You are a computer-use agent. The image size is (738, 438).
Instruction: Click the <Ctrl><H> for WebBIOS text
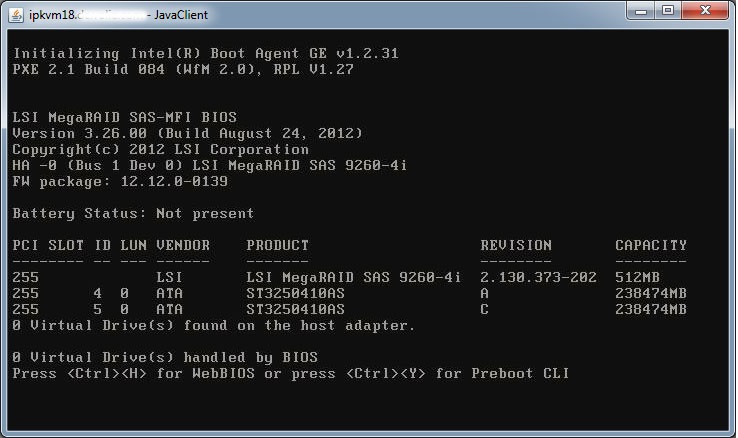click(x=161, y=374)
